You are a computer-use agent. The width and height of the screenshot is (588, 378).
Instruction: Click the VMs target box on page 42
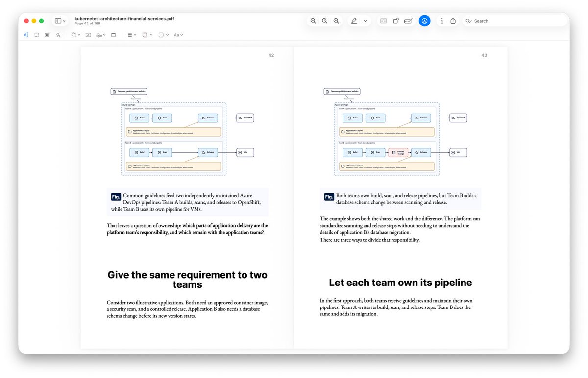pyautogui.click(x=245, y=152)
